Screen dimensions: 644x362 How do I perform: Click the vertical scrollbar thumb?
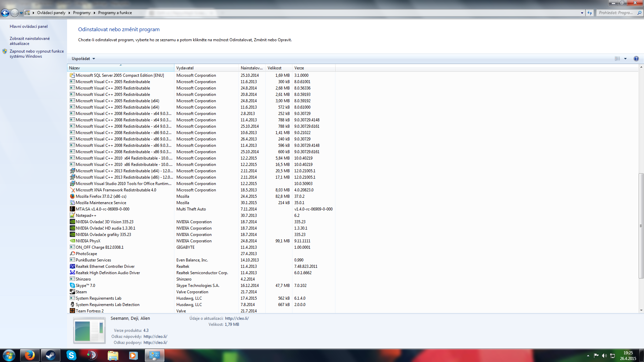point(641,225)
